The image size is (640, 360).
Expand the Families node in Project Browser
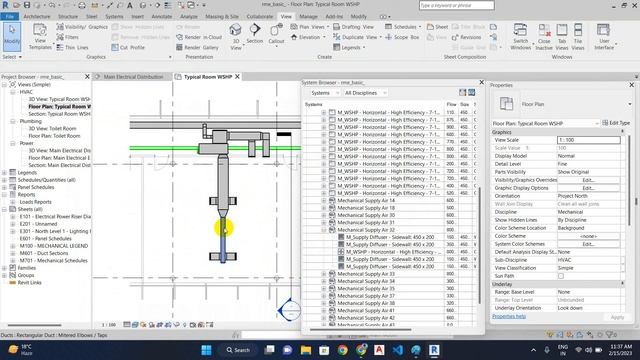point(4,268)
